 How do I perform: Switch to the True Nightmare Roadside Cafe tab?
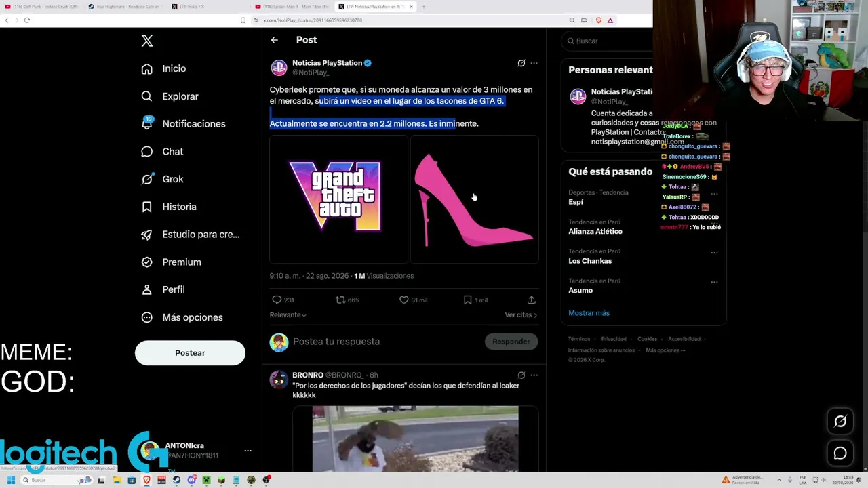126,7
